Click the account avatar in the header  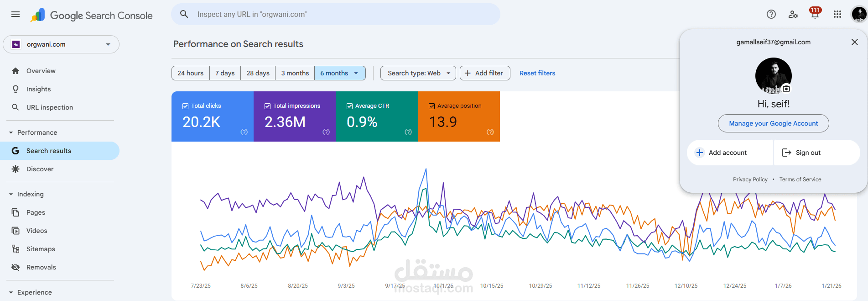(859, 14)
